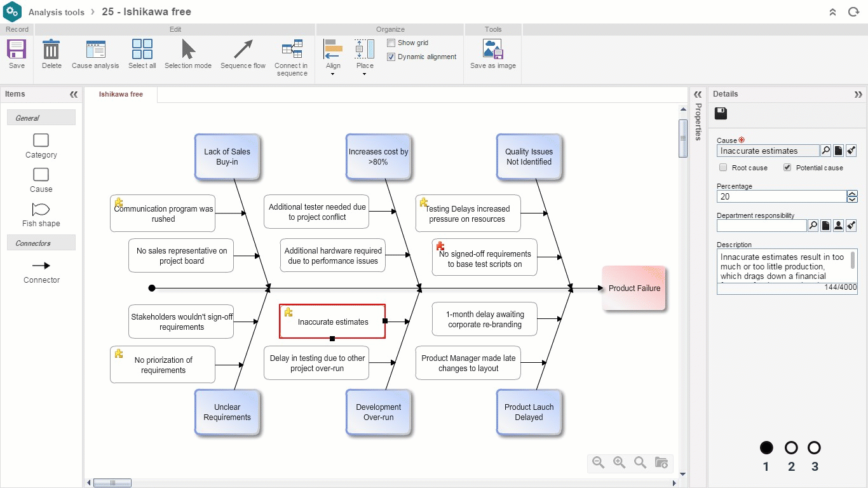868x488 pixels.
Task: Click Analysis tools breadcrumb
Action: tap(57, 12)
